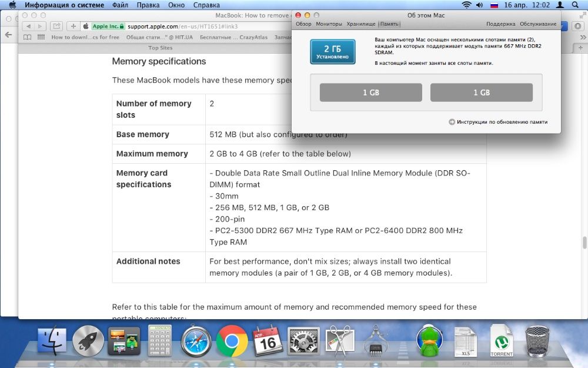Switch to the Обзор tab
The height and width of the screenshot is (368, 588).
(x=303, y=24)
